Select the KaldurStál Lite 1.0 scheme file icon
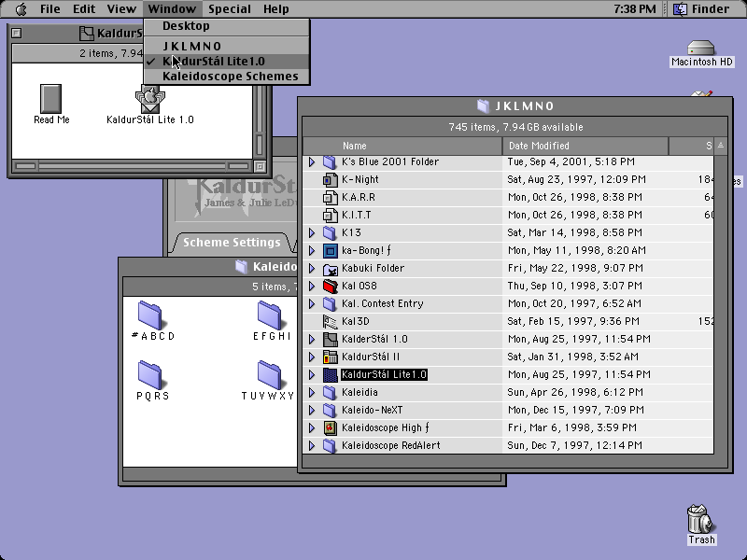747x560 pixels. (150, 100)
